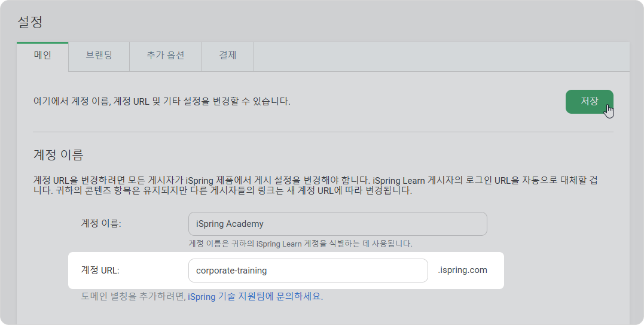Viewport: 644px width, 325px height.
Task: Click the green 저장 button
Action: click(x=590, y=102)
